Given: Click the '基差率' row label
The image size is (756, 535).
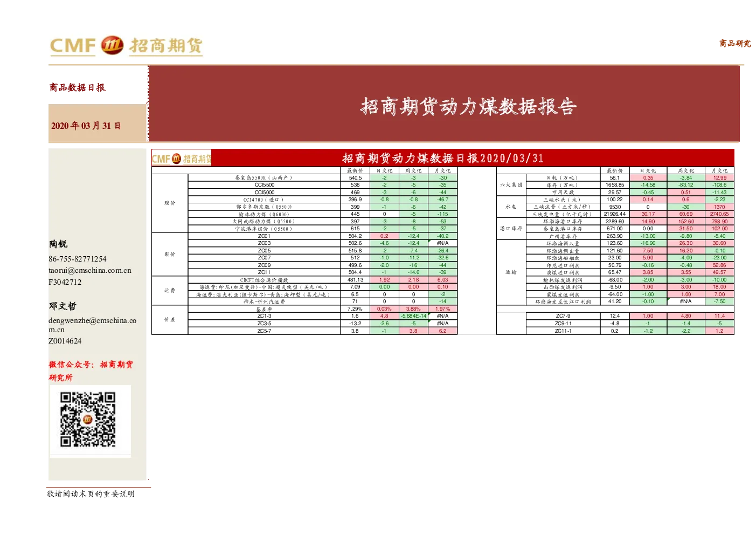Looking at the screenshot, I should click(x=264, y=309).
